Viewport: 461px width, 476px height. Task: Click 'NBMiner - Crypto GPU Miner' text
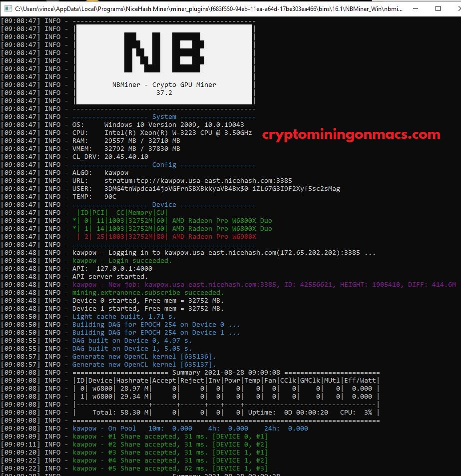pyautogui.click(x=164, y=85)
